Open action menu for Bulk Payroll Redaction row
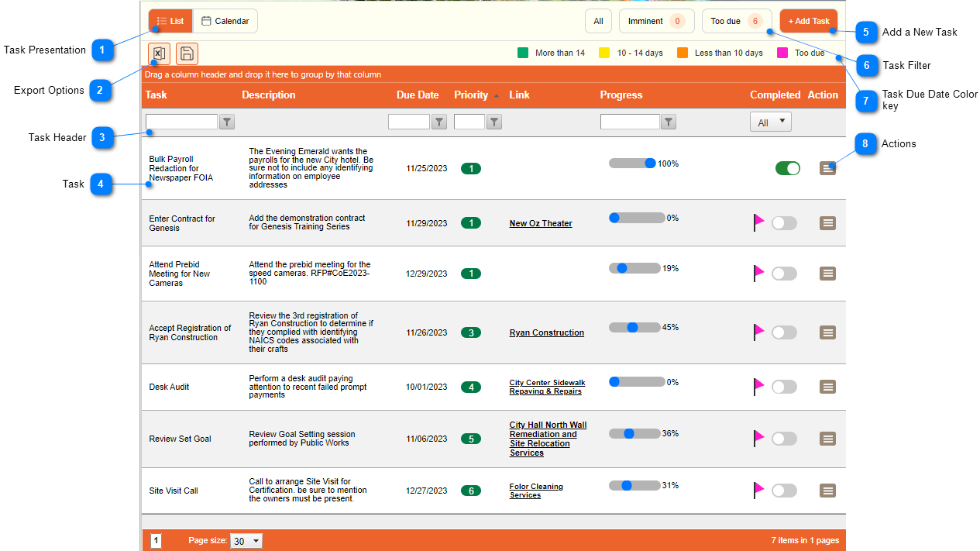The image size is (980, 551). pos(827,168)
